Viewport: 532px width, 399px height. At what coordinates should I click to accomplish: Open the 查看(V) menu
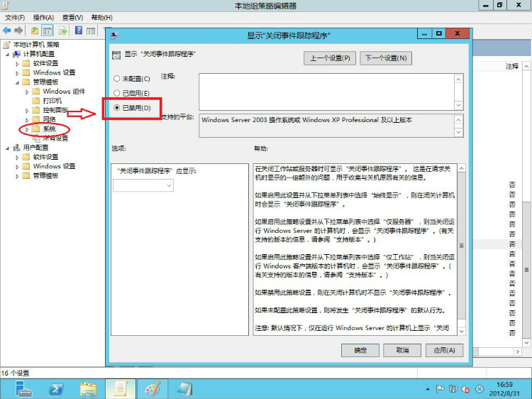(x=72, y=17)
